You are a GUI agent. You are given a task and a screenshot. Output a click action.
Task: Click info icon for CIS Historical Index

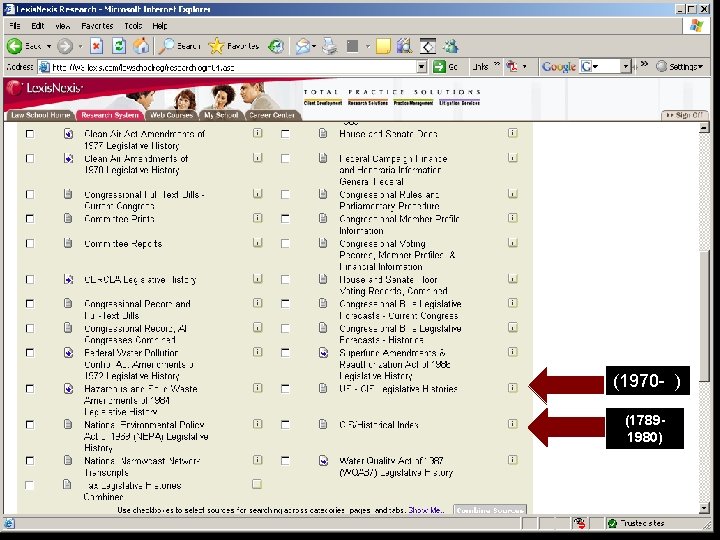[512, 424]
